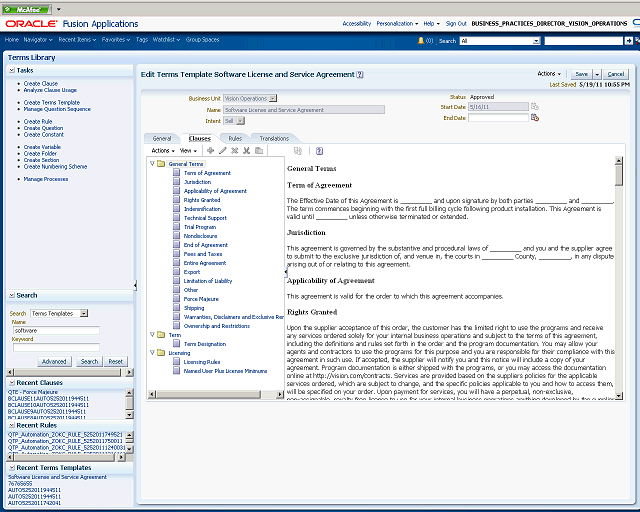Open the Recent Items menu
This screenshot has width=640, height=512.
(x=77, y=40)
